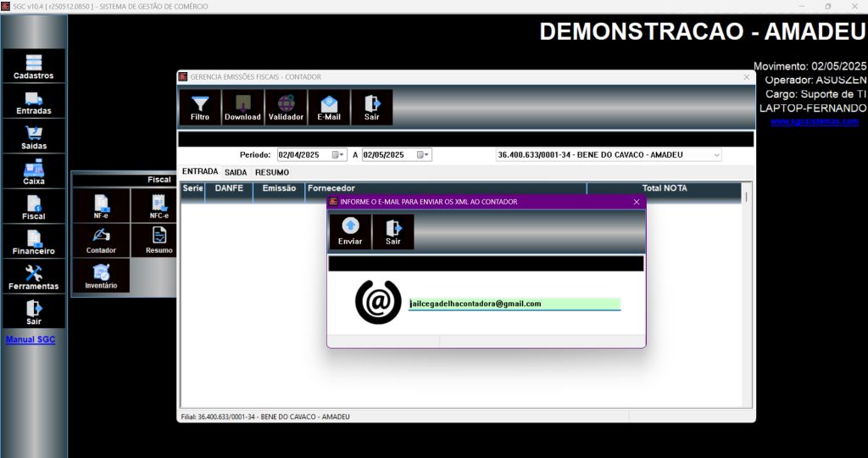Click the Serie column header

click(192, 188)
